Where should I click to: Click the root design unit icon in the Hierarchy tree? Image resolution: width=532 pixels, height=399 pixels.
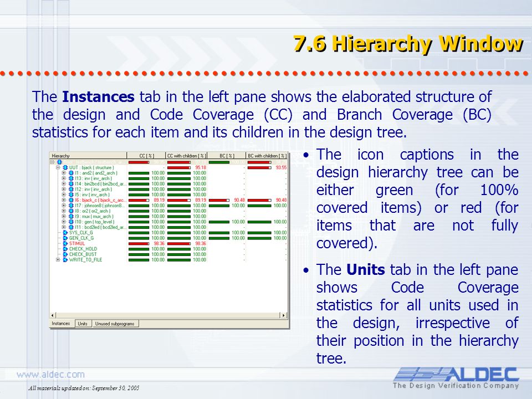(x=60, y=162)
